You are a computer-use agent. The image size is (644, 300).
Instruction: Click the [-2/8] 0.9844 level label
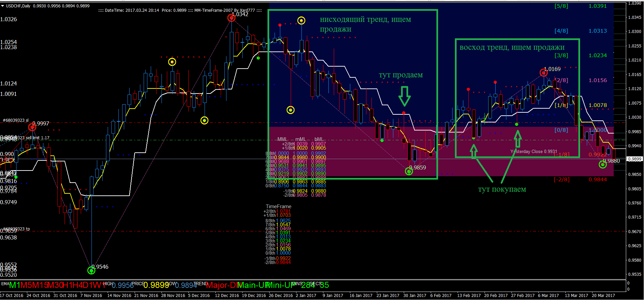pos(580,180)
